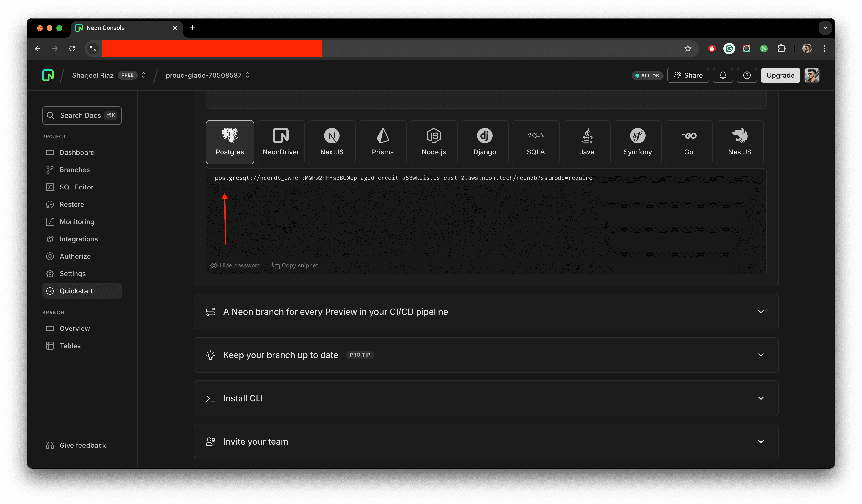Open a new browser tab

click(192, 28)
